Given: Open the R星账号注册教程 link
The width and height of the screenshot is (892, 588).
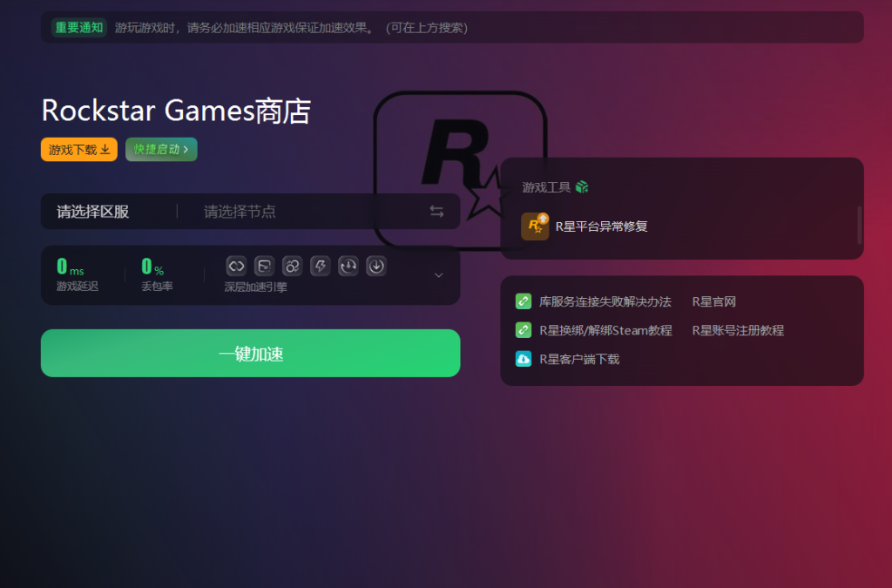Looking at the screenshot, I should (738, 330).
